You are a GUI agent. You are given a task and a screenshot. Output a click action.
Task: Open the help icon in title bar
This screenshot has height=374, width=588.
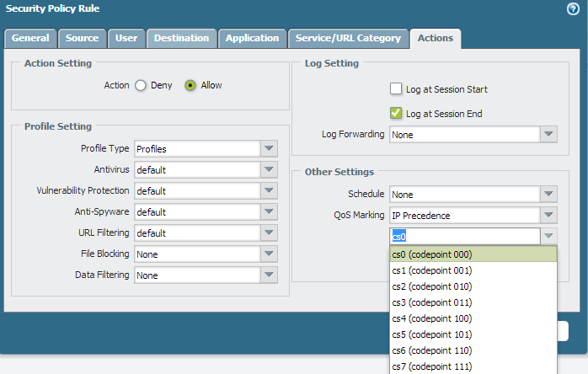tap(574, 8)
